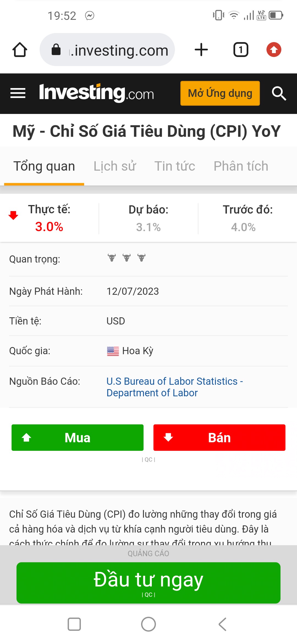Tap the browser home icon
The height and width of the screenshot is (644, 297).
tap(20, 50)
